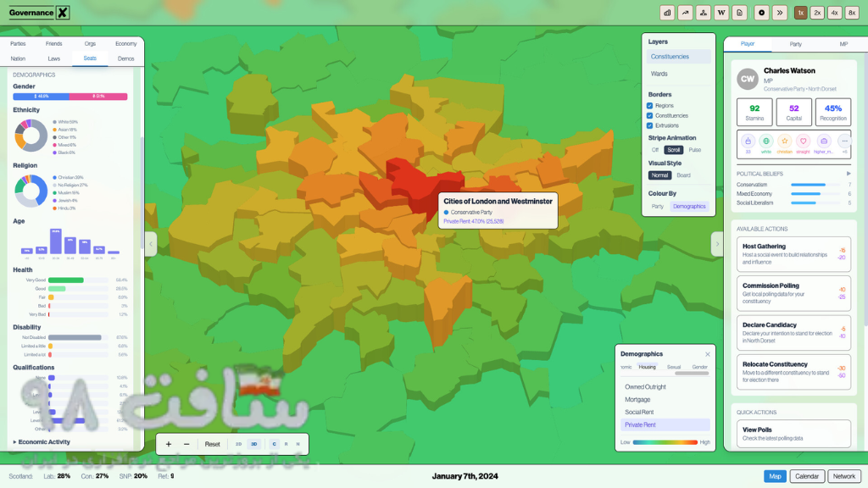Reset the map view
Image resolution: width=868 pixels, height=488 pixels.
click(x=213, y=444)
